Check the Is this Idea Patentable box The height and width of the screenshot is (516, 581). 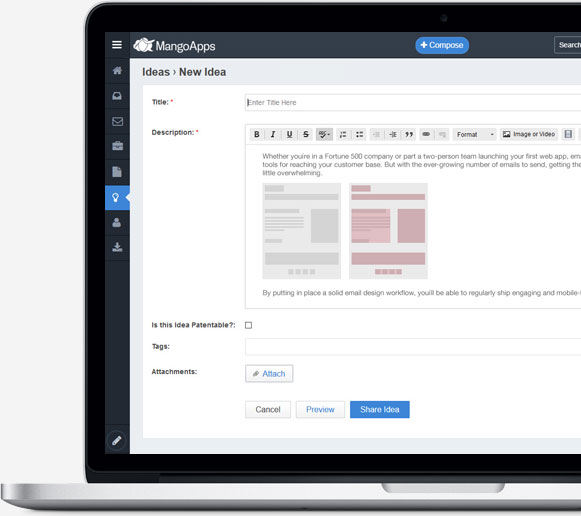(248, 325)
